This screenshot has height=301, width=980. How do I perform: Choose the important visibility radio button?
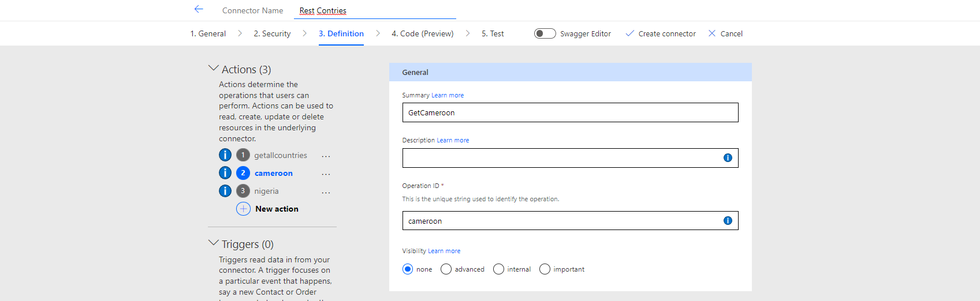pos(545,269)
